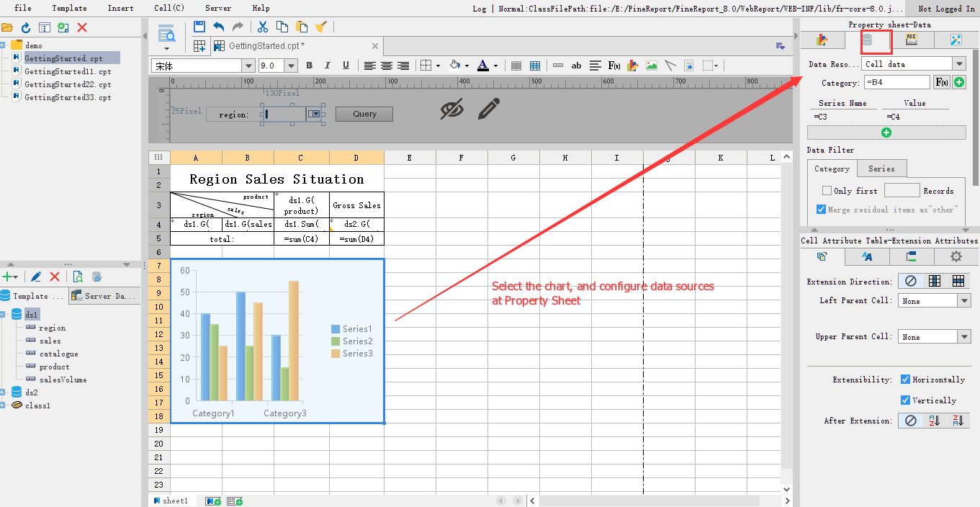Image resolution: width=980 pixels, height=507 pixels.
Task: Open the file menu
Action: tap(22, 8)
